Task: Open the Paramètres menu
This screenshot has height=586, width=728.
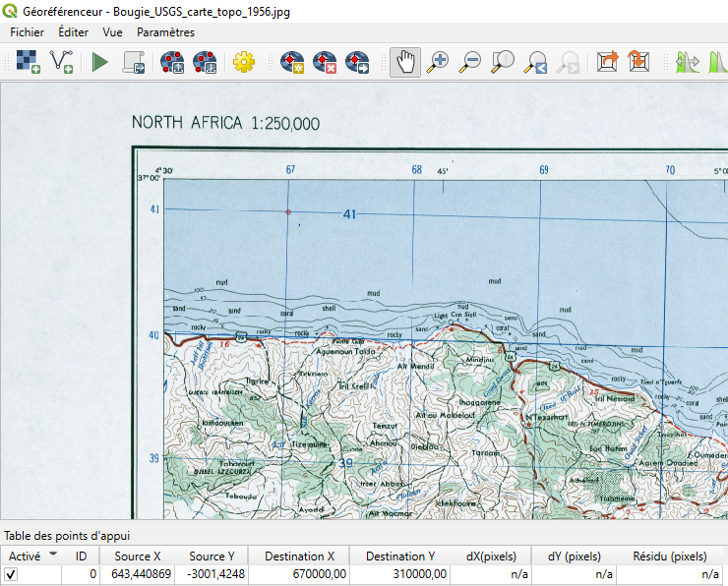Action: click(165, 32)
